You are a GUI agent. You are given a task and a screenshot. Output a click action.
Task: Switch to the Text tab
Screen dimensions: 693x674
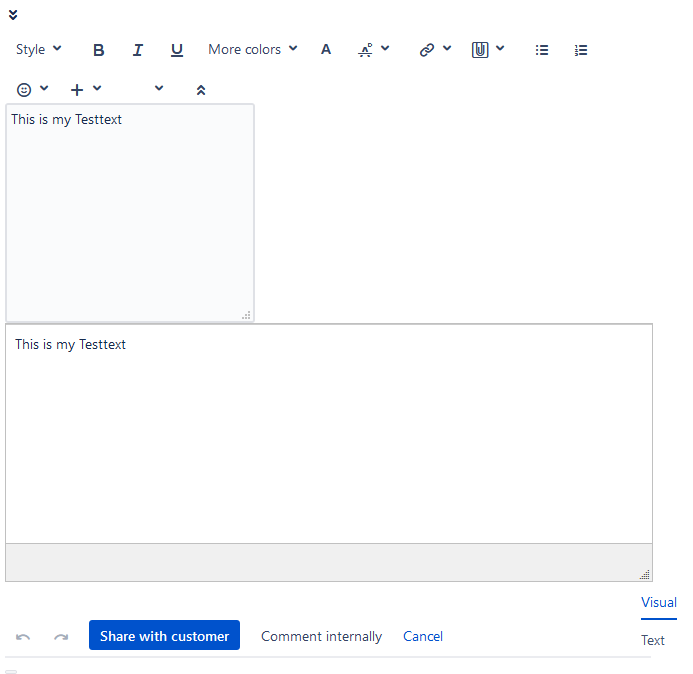653,640
